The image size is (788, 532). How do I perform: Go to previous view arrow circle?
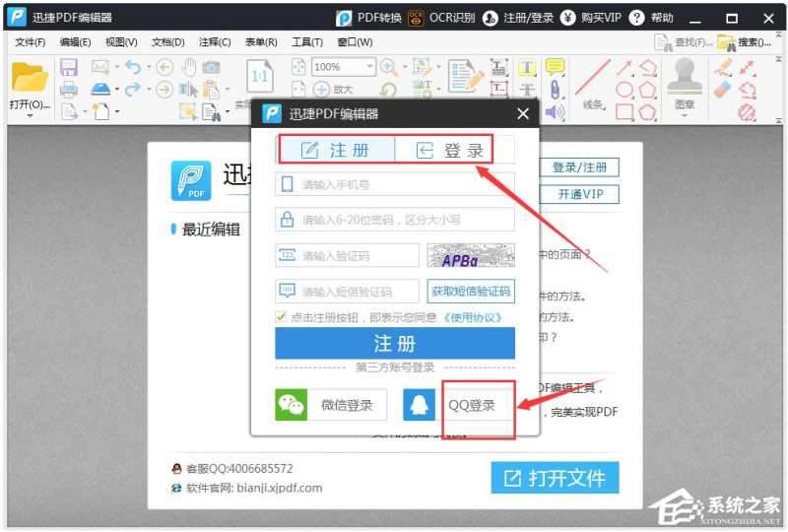164,67
